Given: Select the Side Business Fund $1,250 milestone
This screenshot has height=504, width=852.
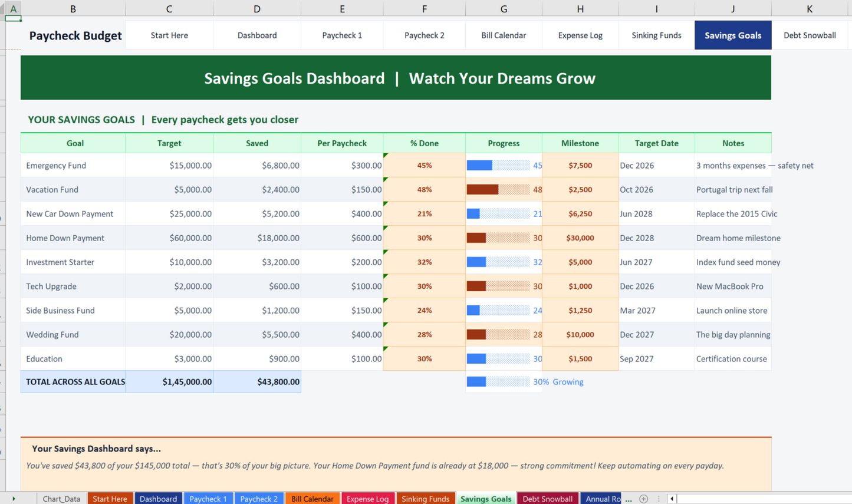Looking at the screenshot, I should click(580, 311).
